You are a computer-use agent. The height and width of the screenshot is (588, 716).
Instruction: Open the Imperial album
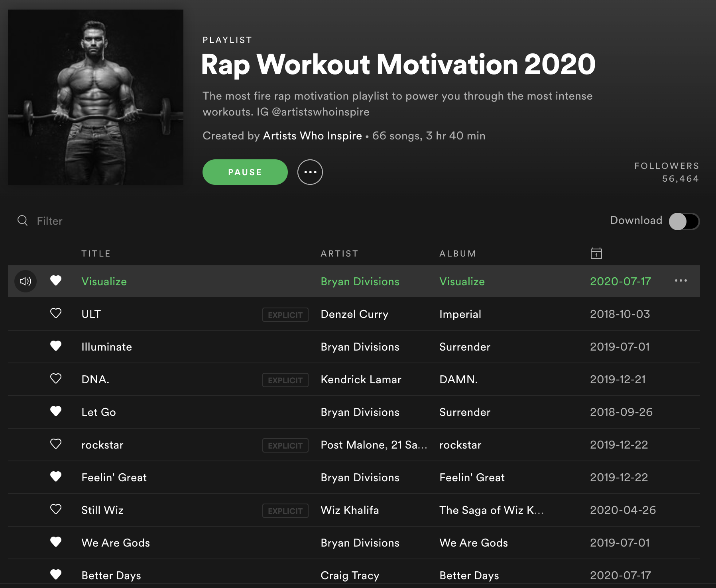460,314
